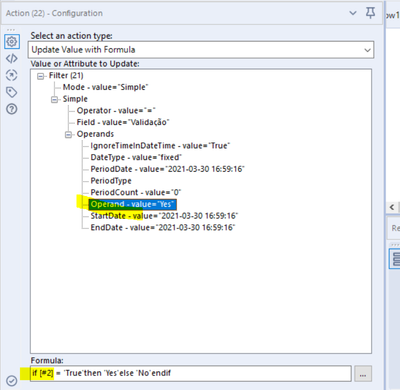Pin the Configuration panel

370,13
